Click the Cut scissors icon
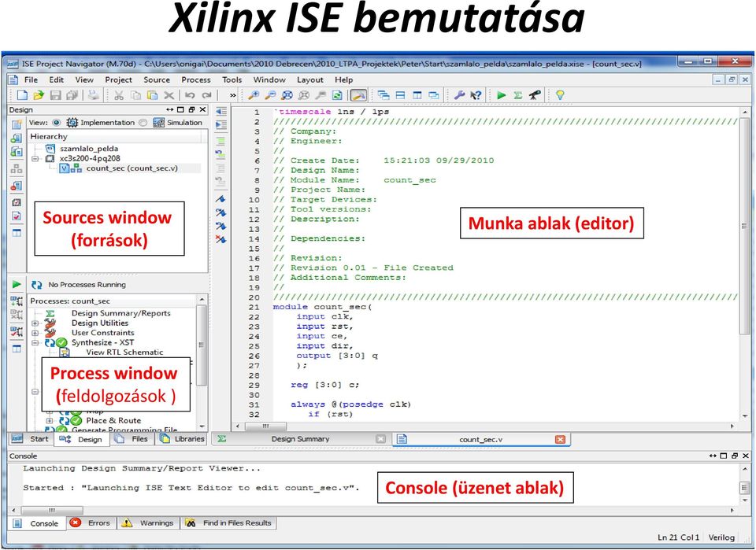 pyautogui.click(x=119, y=95)
